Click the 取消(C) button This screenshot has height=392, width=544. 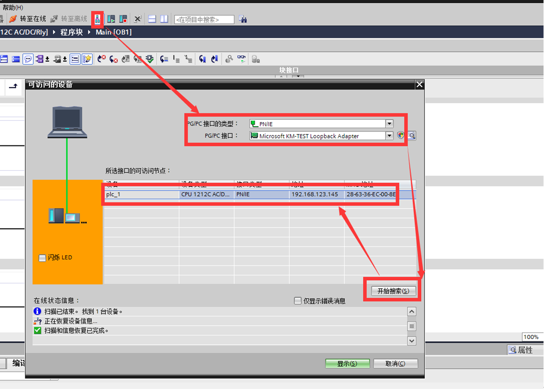[395, 364]
